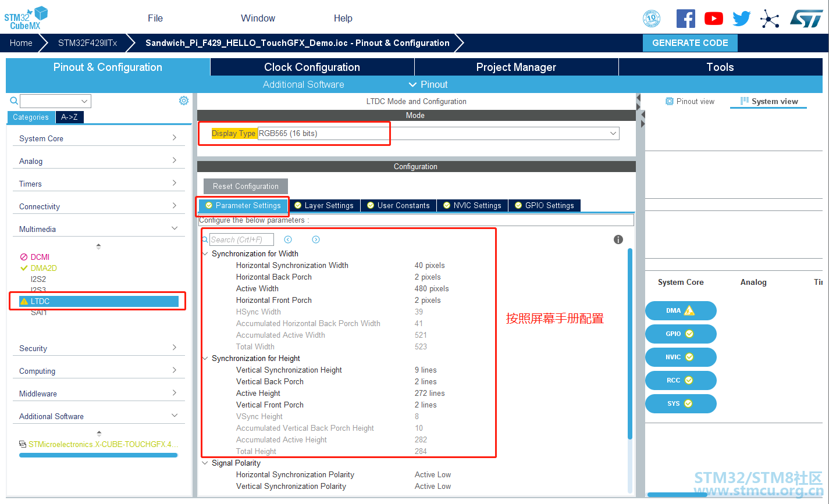The image size is (829, 504).
Task: Click the Pinout view chip icon
Action: coord(669,101)
